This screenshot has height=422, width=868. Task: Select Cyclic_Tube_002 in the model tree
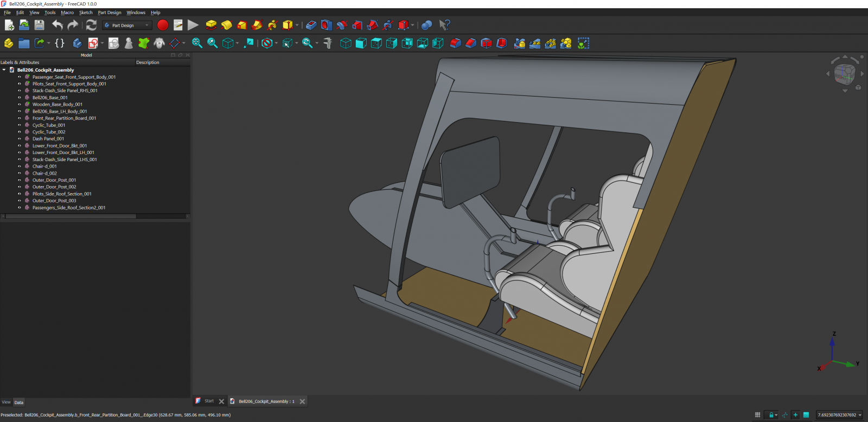[49, 132]
